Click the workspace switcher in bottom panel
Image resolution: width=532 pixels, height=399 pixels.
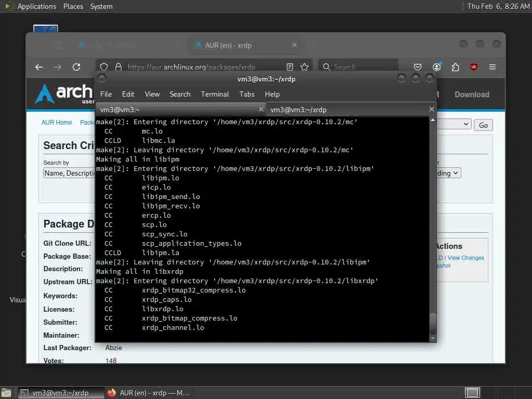pos(472,393)
